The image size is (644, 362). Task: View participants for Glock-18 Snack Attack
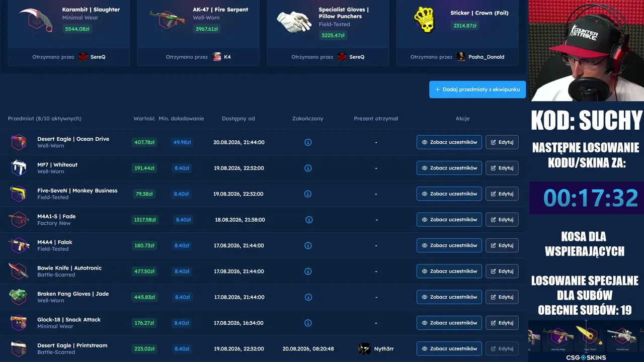tap(449, 323)
